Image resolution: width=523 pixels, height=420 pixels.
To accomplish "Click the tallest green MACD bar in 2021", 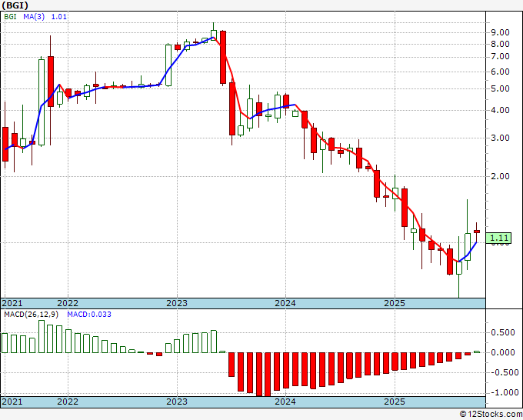I will point(42,336).
